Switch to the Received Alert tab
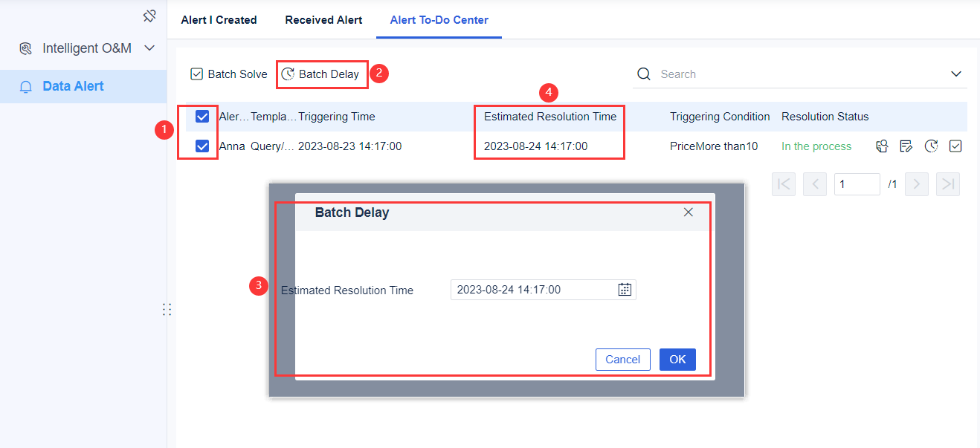Image resolution: width=980 pixels, height=448 pixels. [323, 20]
